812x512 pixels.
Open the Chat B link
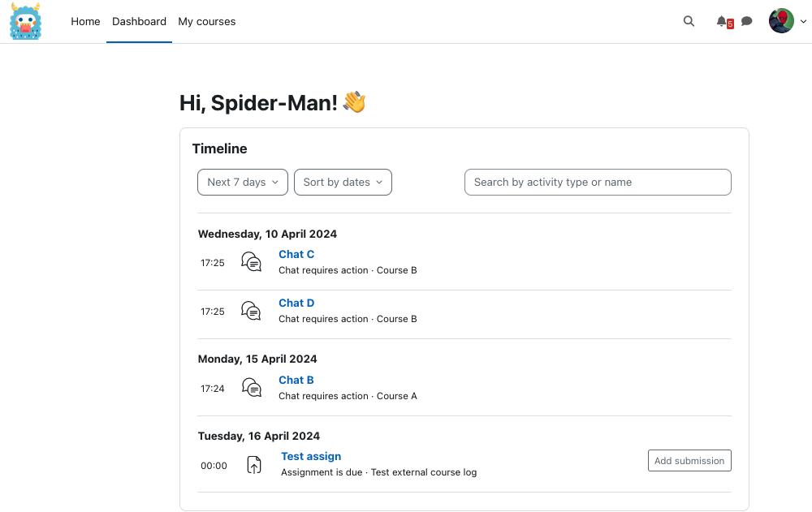(296, 380)
